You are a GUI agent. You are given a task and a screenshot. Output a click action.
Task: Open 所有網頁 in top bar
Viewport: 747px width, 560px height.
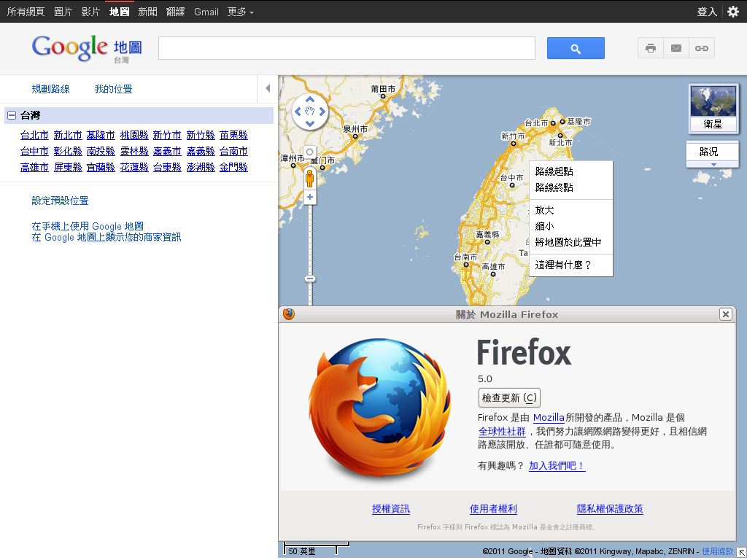click(x=26, y=12)
